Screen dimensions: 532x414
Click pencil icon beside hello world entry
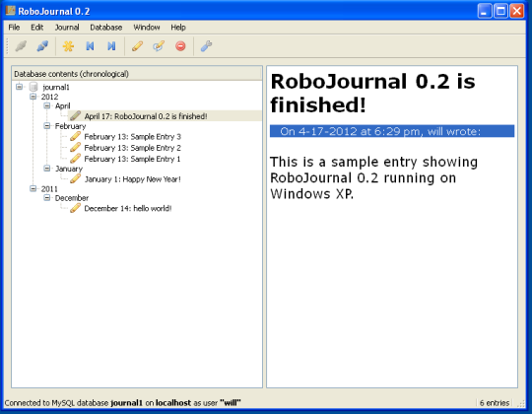75,208
